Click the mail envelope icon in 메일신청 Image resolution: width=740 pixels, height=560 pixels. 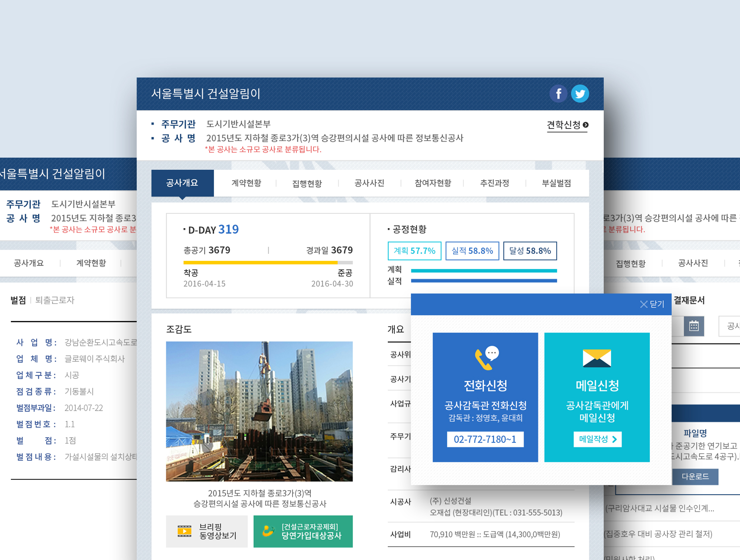pos(597,358)
